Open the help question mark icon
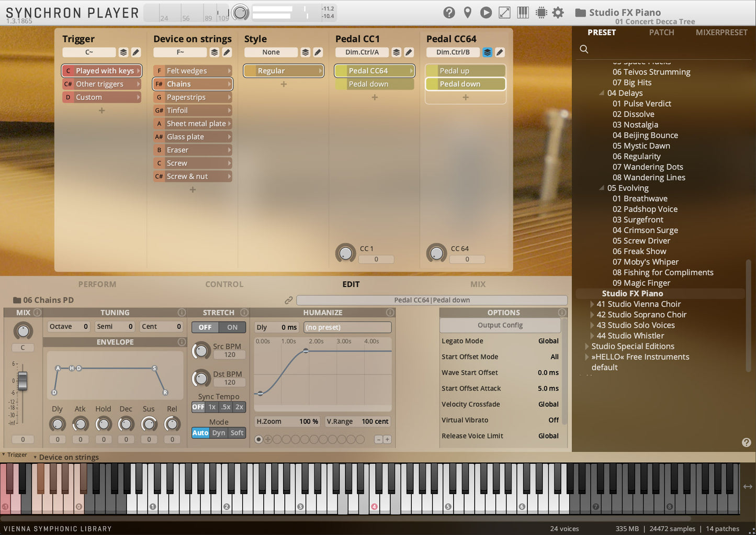The height and width of the screenshot is (535, 756). coord(449,12)
